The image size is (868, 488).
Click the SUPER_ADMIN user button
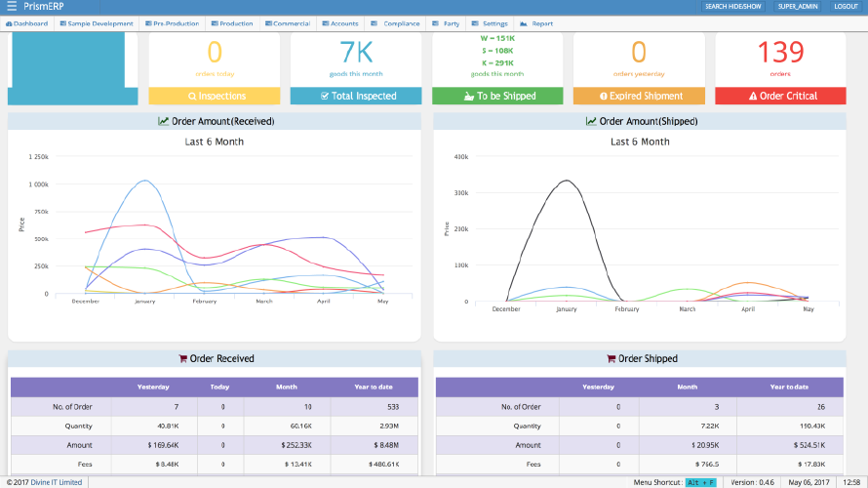coord(797,7)
